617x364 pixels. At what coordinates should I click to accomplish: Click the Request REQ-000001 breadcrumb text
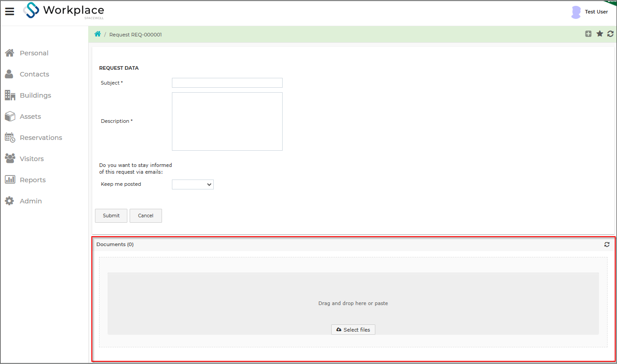coord(135,35)
